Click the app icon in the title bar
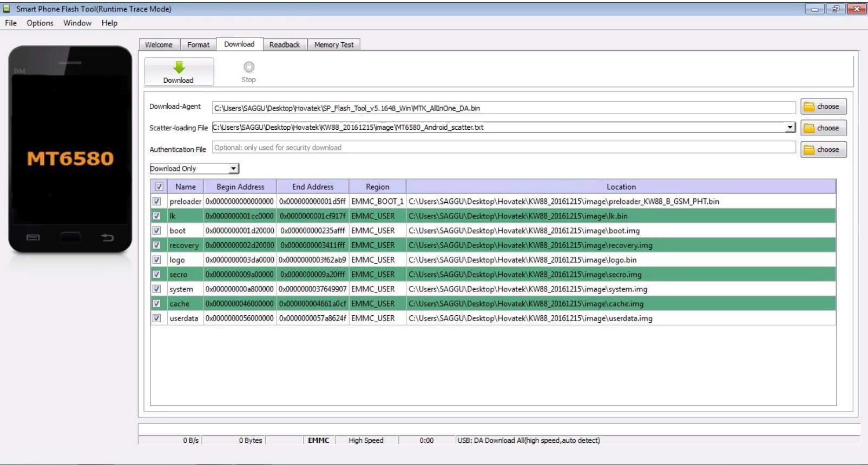Screen dimensions: 868x465 [x=7, y=9]
